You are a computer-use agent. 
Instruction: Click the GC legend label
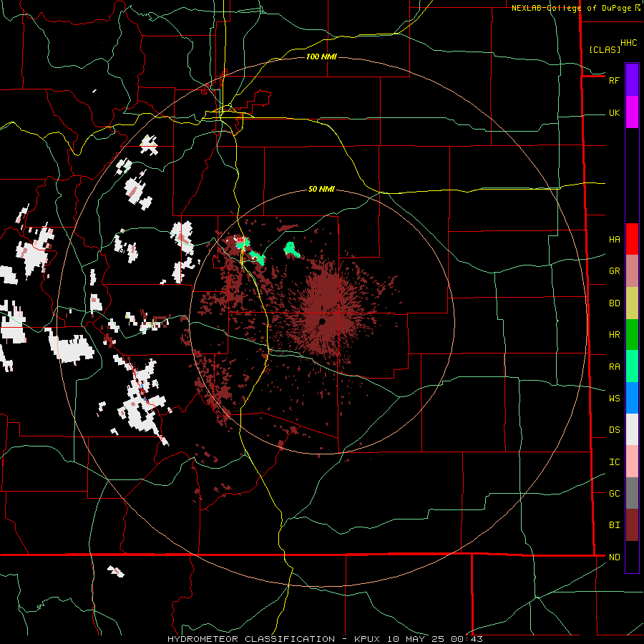pyautogui.click(x=614, y=493)
